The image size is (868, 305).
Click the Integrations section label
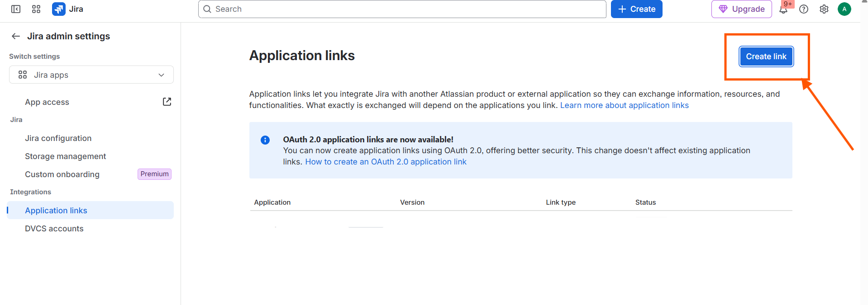(31, 192)
